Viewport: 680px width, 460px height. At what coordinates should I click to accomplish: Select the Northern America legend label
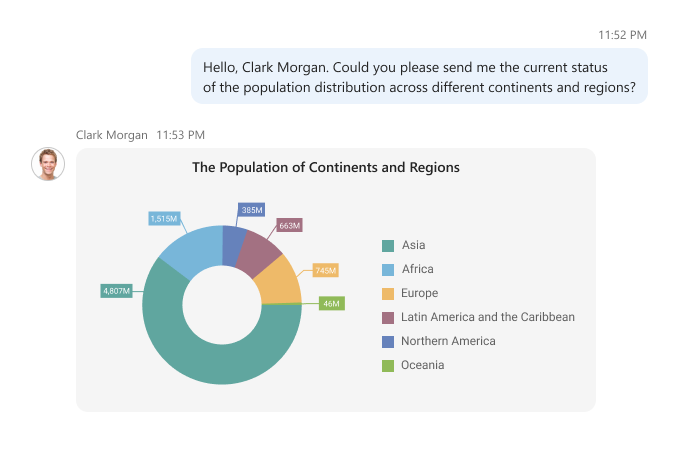(x=448, y=341)
